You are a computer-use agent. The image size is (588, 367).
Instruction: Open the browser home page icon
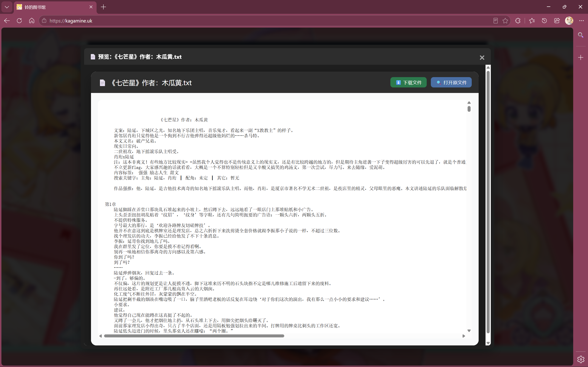click(31, 21)
